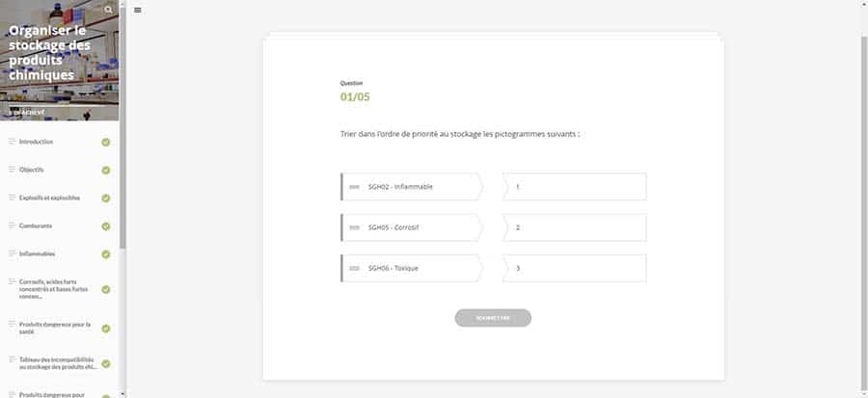Open the Produits dangereux pour la santé lesson
This screenshot has height=398, width=868.
54,329
